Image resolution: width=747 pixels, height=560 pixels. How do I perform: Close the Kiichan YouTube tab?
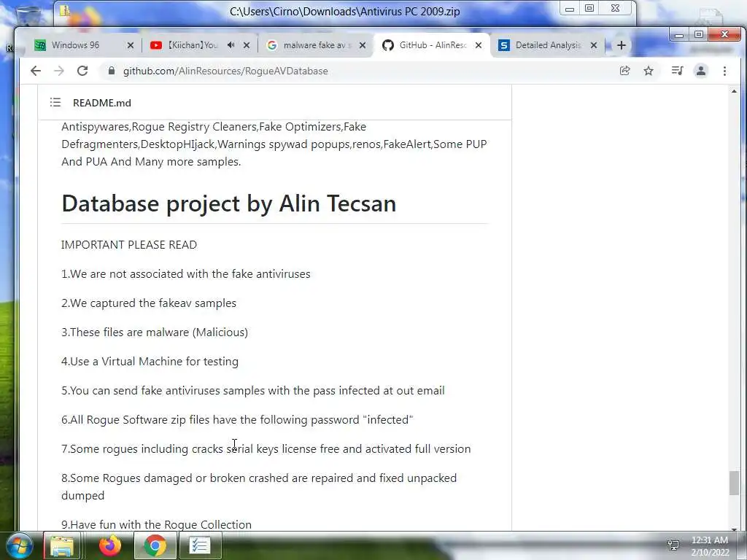pyautogui.click(x=247, y=45)
